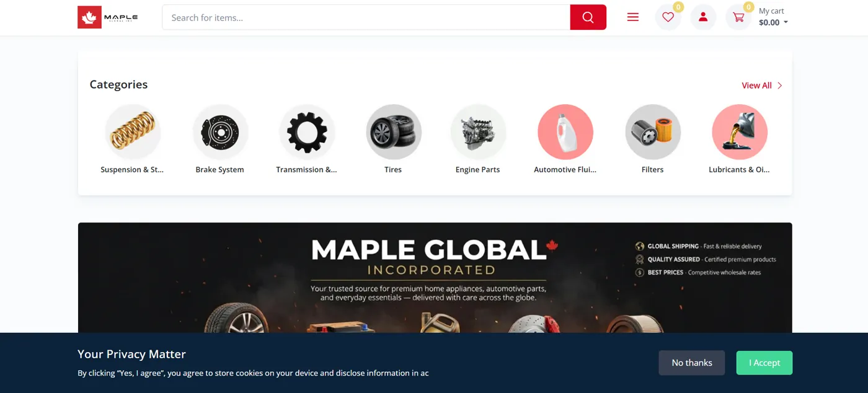The height and width of the screenshot is (393, 868).
Task: Open the user account icon
Action: [703, 17]
